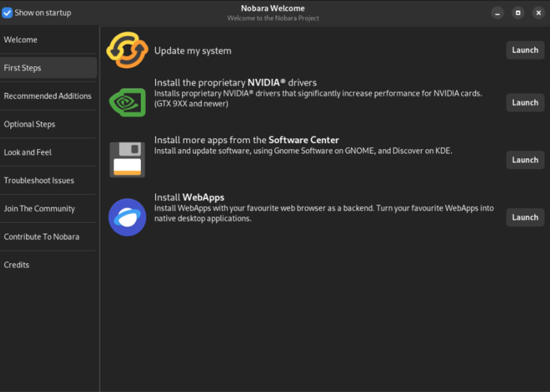The image size is (550, 392).
Task: Launch the Update my system tool
Action: click(525, 50)
